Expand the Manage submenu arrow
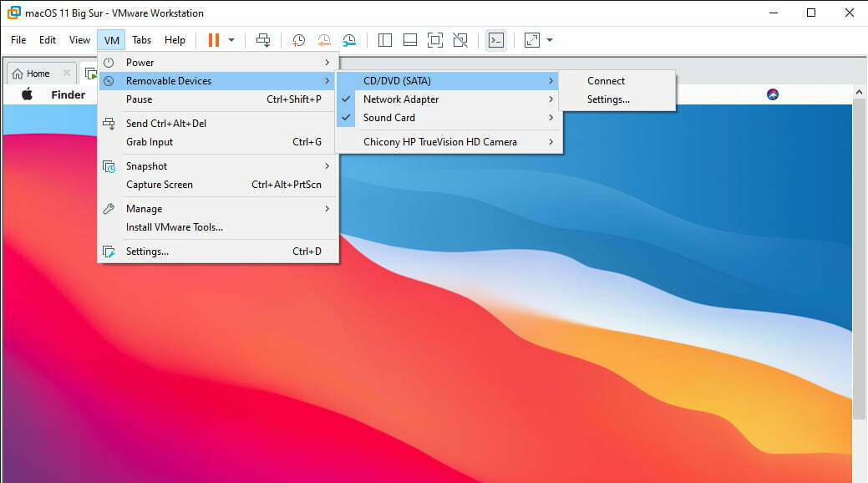The height and width of the screenshot is (483, 868). tap(327, 209)
